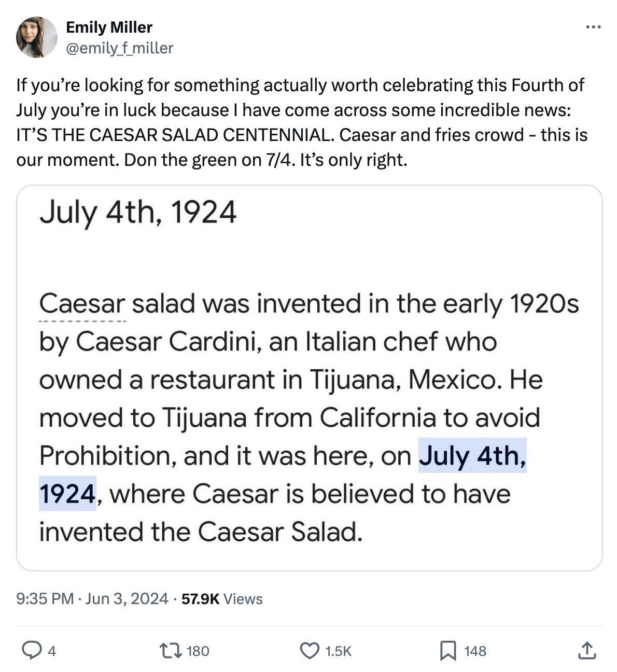617x672 pixels.
Task: Click the repost count of 180
Action: [198, 651]
